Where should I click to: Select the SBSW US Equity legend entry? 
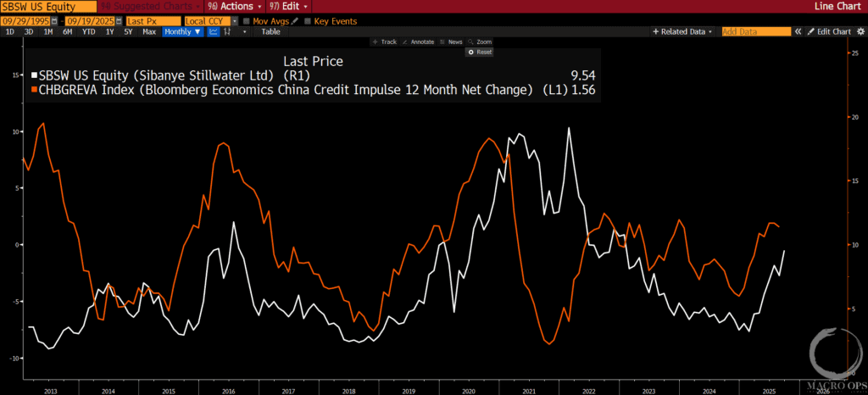[x=174, y=75]
